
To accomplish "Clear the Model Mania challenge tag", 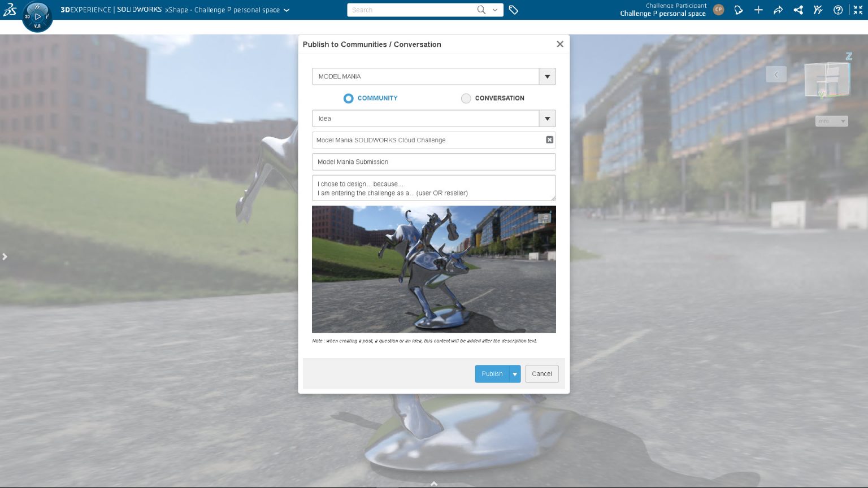I will (x=549, y=140).
